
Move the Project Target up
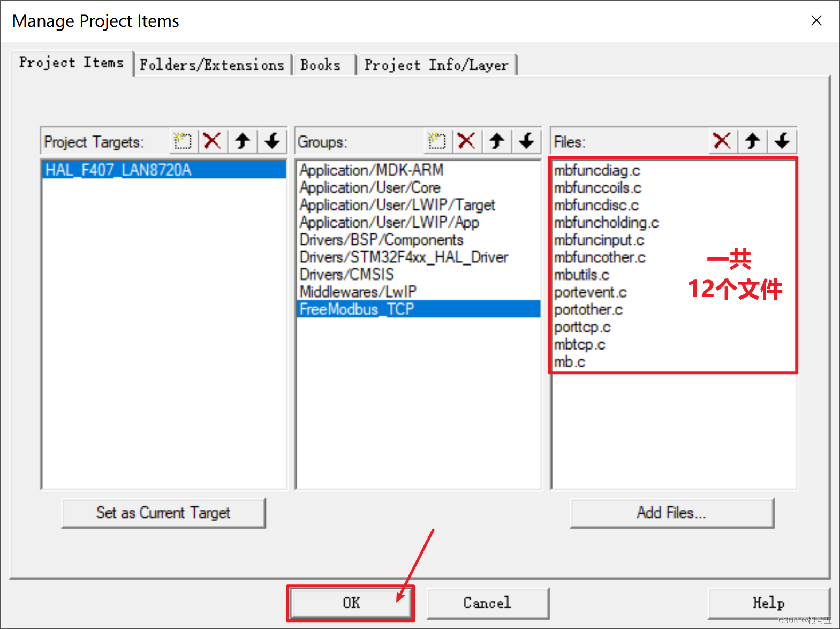[x=243, y=141]
